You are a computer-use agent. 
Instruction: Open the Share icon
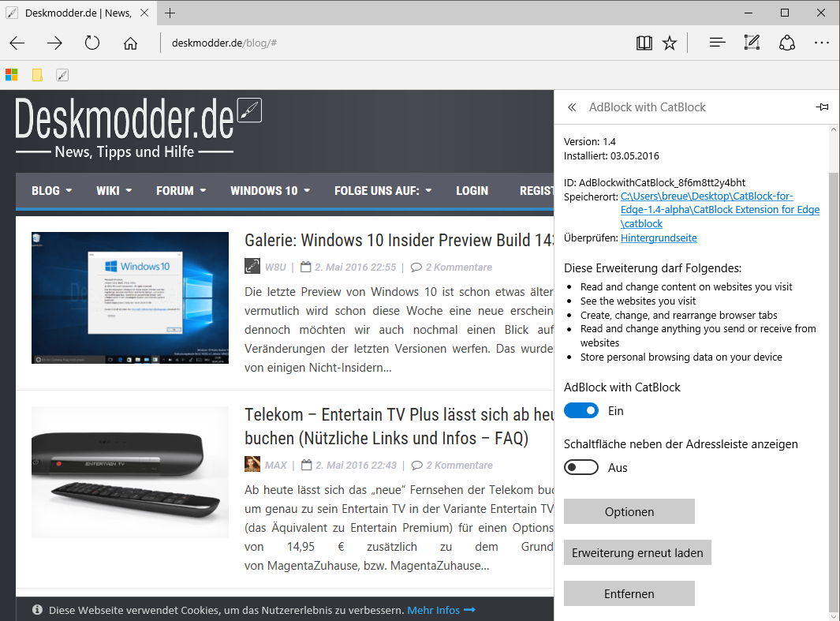pos(787,43)
